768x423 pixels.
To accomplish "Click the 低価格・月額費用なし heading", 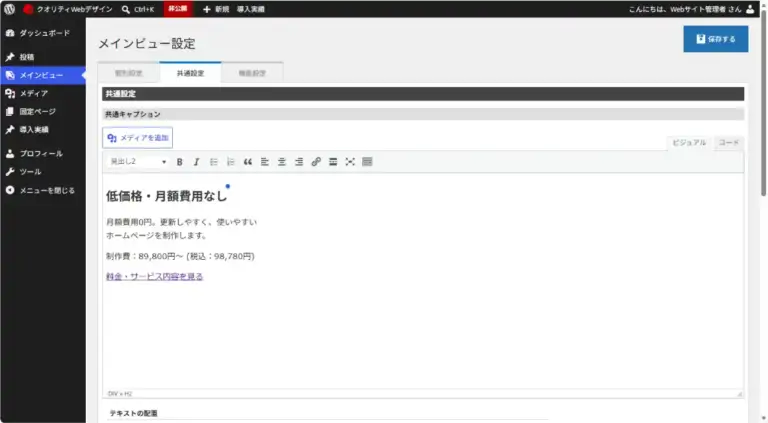I will (167, 196).
